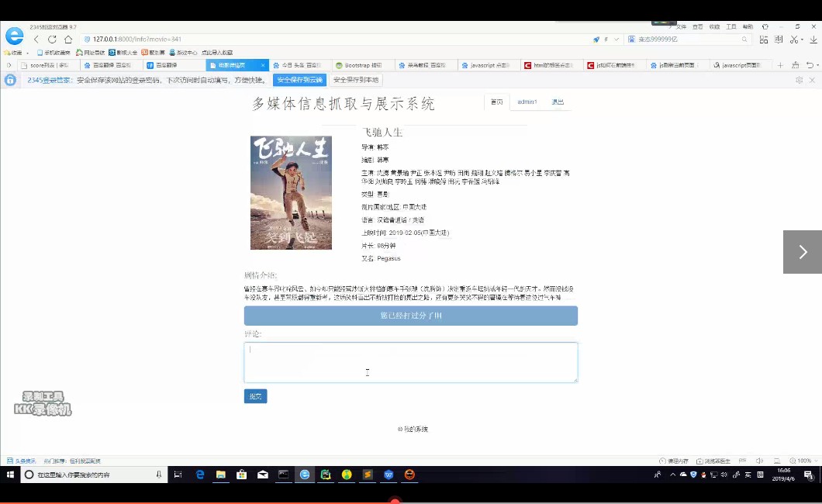The width and height of the screenshot is (822, 504).
Task: Toggle the tab sidebar arrow at left
Action: [x=9, y=65]
